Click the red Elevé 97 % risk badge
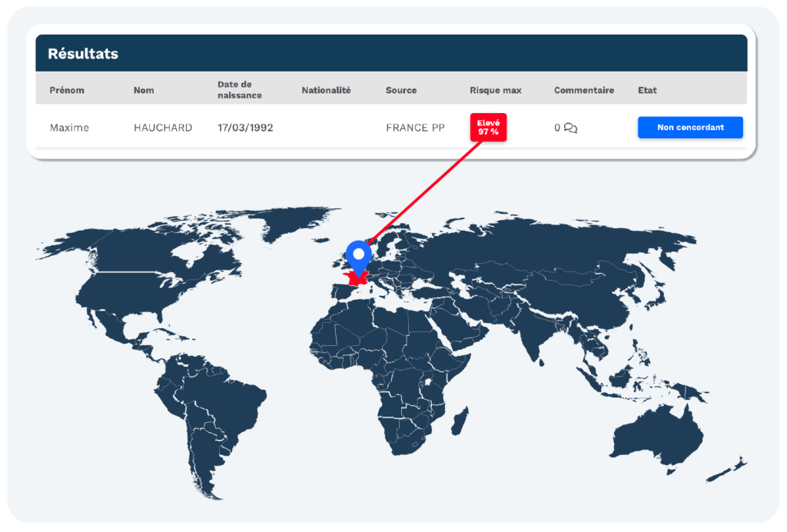The height and width of the screenshot is (532, 787). coord(488,128)
